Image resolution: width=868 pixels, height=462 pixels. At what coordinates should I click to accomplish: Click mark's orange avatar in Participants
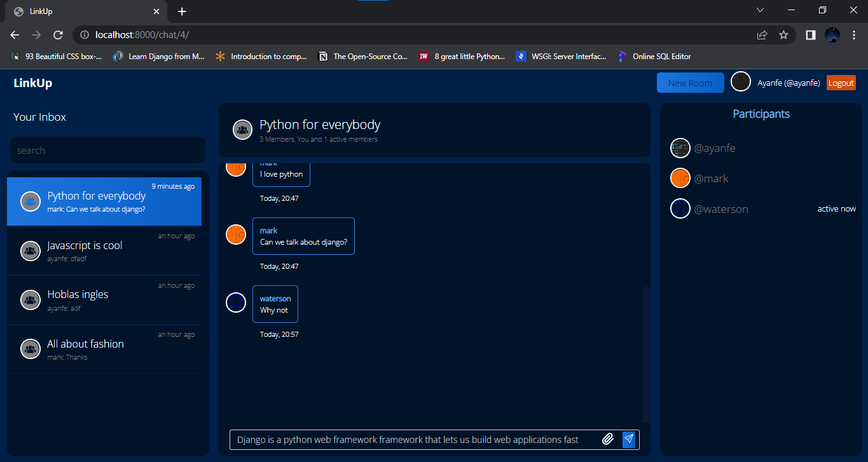680,179
